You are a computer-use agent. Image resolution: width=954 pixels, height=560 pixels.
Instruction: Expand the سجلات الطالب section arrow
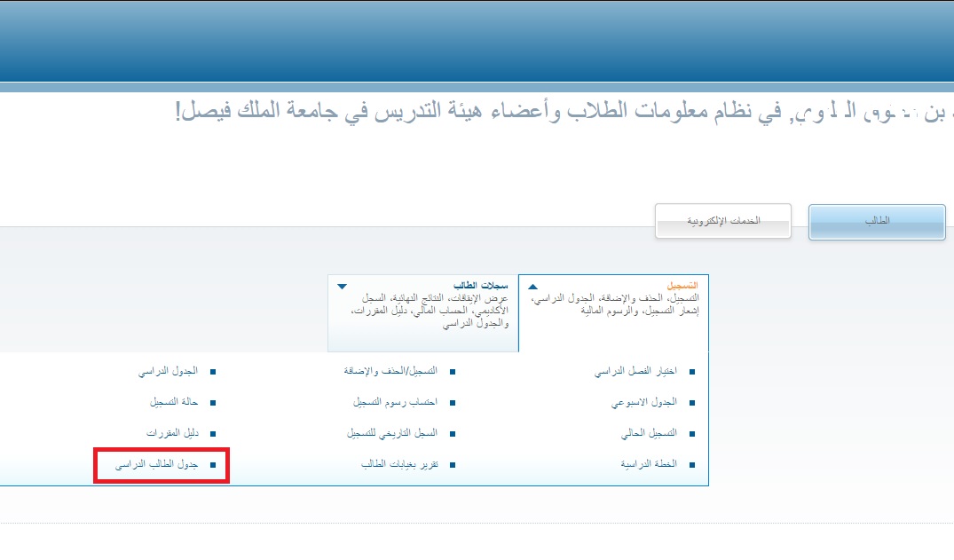coord(342,287)
